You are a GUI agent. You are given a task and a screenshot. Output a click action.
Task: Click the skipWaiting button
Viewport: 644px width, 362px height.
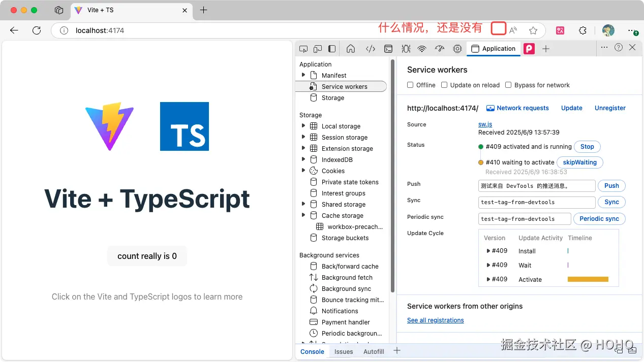[580, 162]
